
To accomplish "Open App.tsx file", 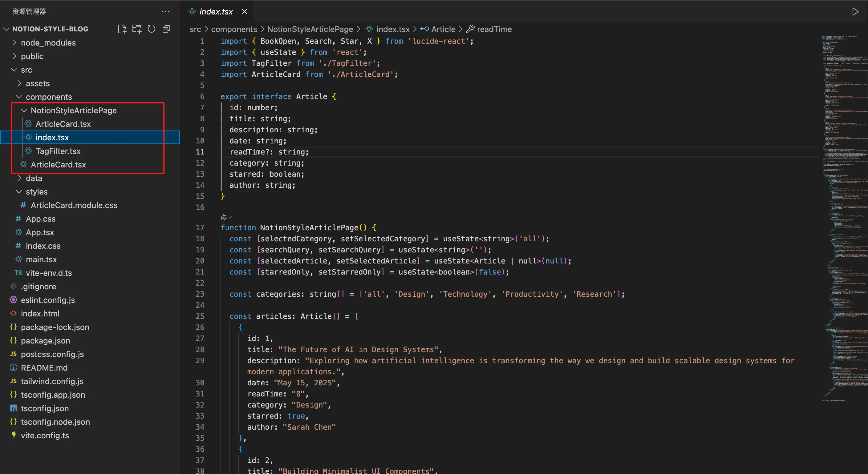I will (40, 232).
